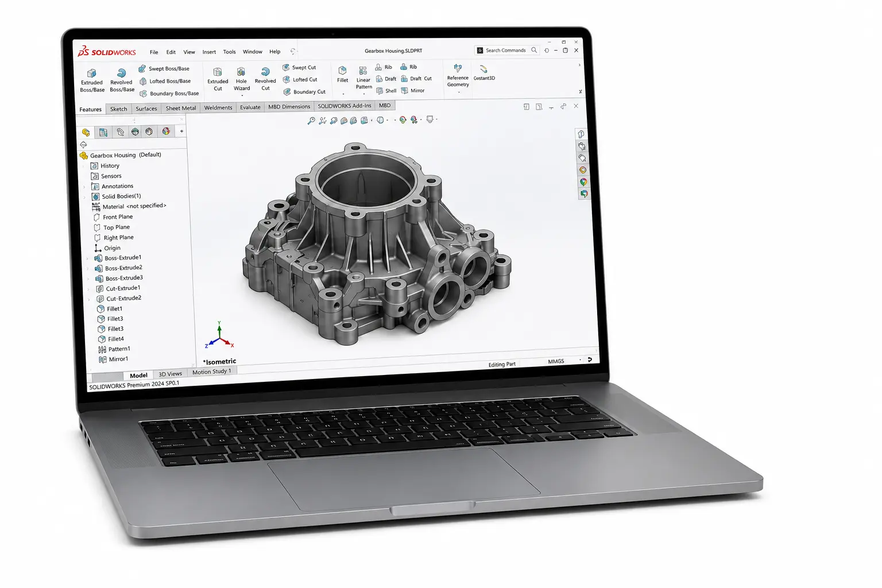Select the Draft Cut command
882x588 pixels.
[416, 79]
